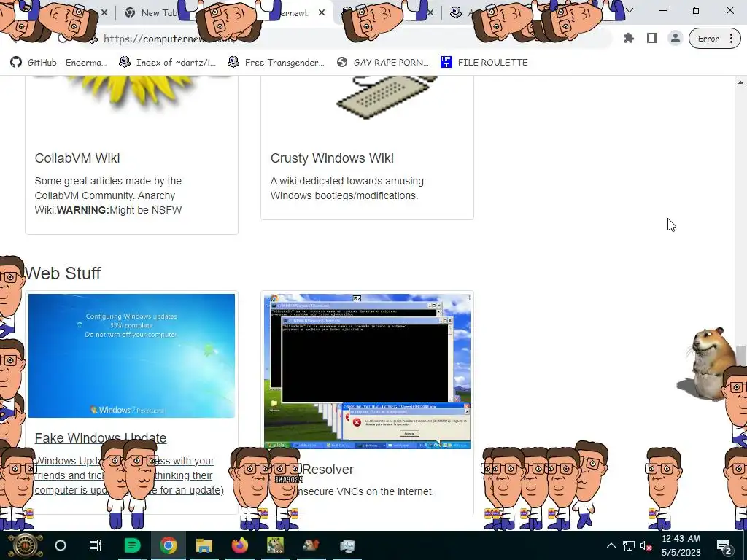Click the keyboard image on Crusty Windows card

click(385, 97)
